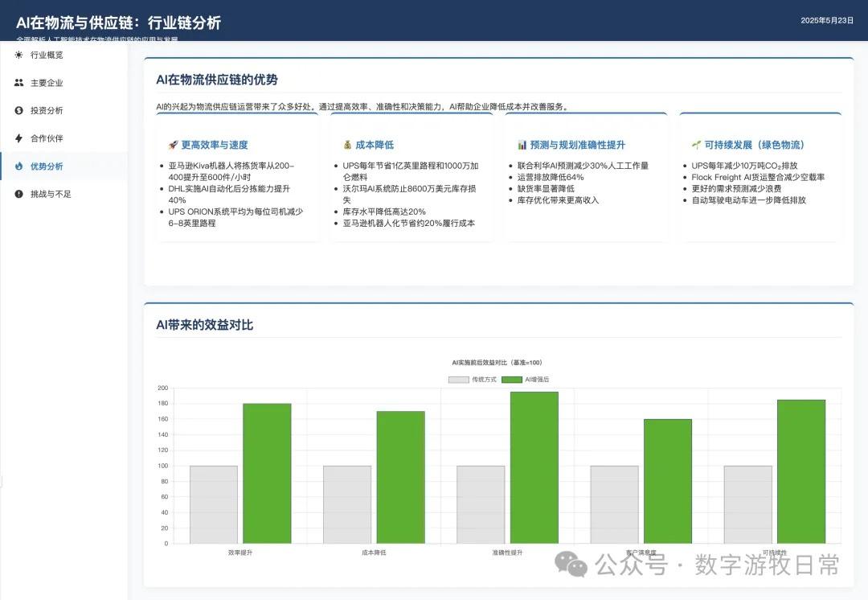
Task: Open 主要企业 in the sidebar
Action: coord(47,83)
